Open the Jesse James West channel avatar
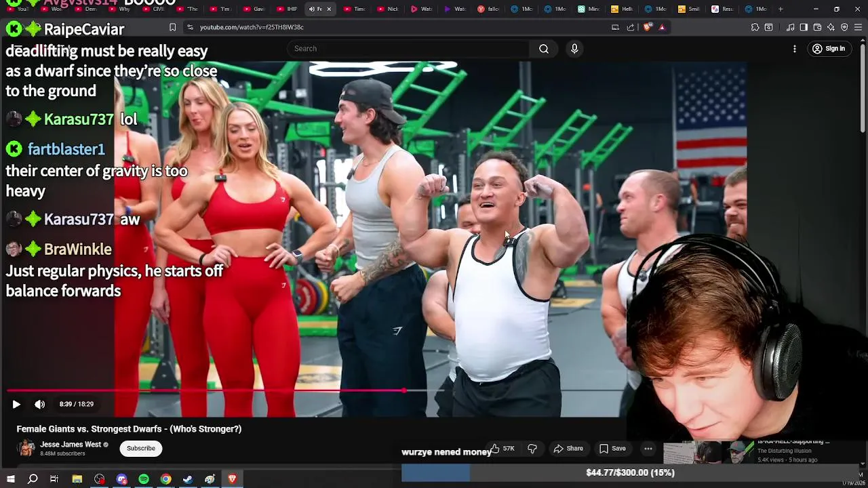The height and width of the screenshot is (488, 868). coord(26,448)
